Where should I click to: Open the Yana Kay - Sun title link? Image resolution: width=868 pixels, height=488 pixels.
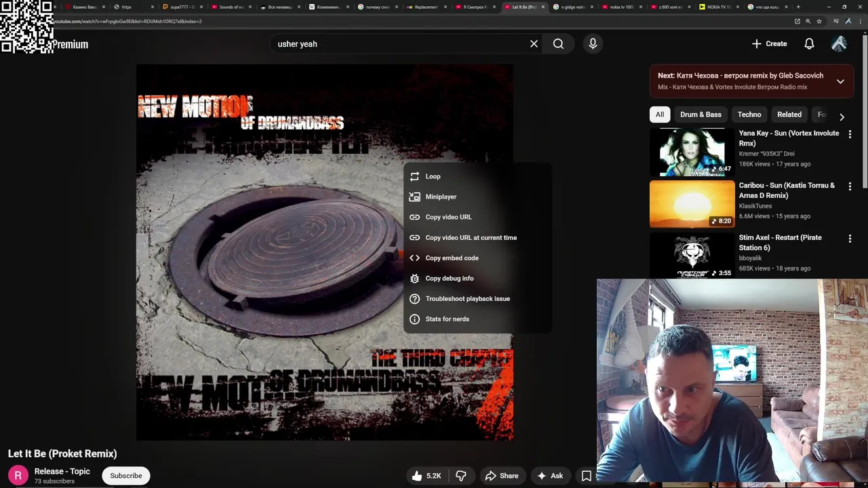789,138
